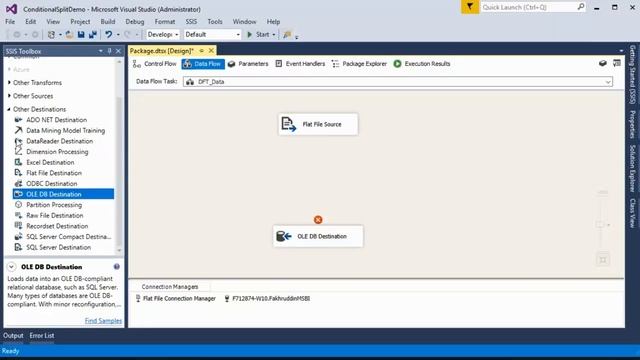Click Quick Launch search magnifier icon

coord(580,7)
